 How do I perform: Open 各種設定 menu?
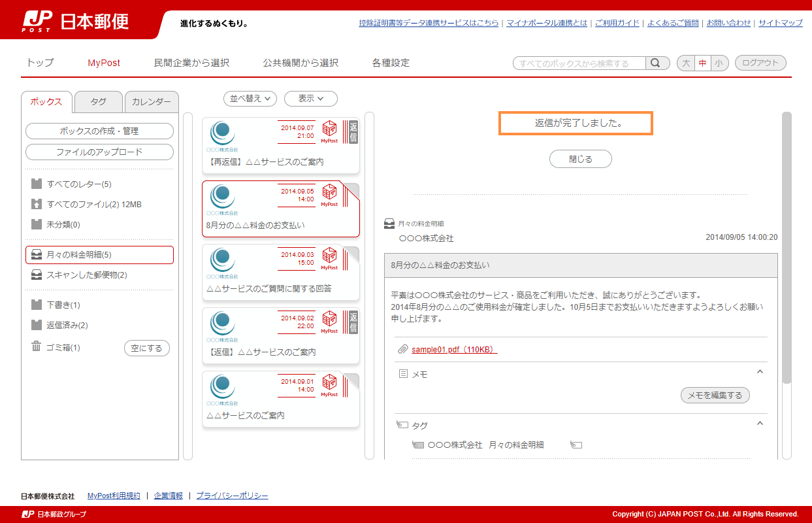coord(391,63)
